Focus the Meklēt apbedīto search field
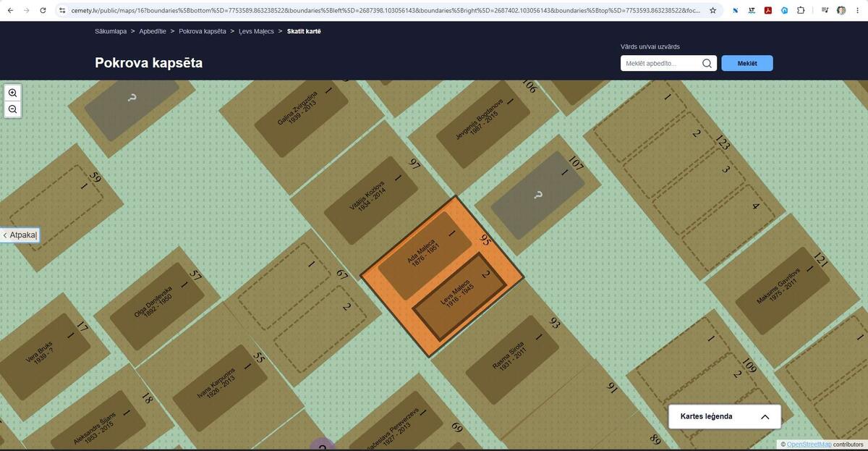Viewport: 868px width, 451px height. pos(662,64)
